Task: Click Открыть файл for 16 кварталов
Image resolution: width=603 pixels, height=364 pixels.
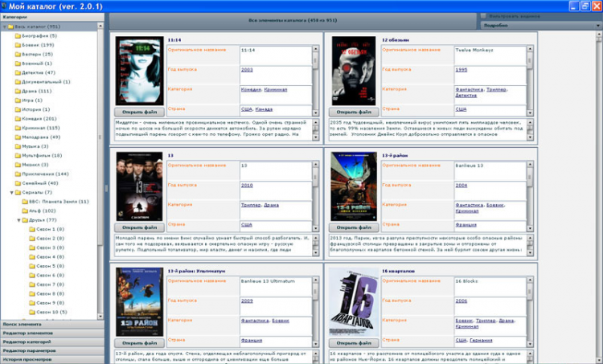Action: click(x=354, y=343)
